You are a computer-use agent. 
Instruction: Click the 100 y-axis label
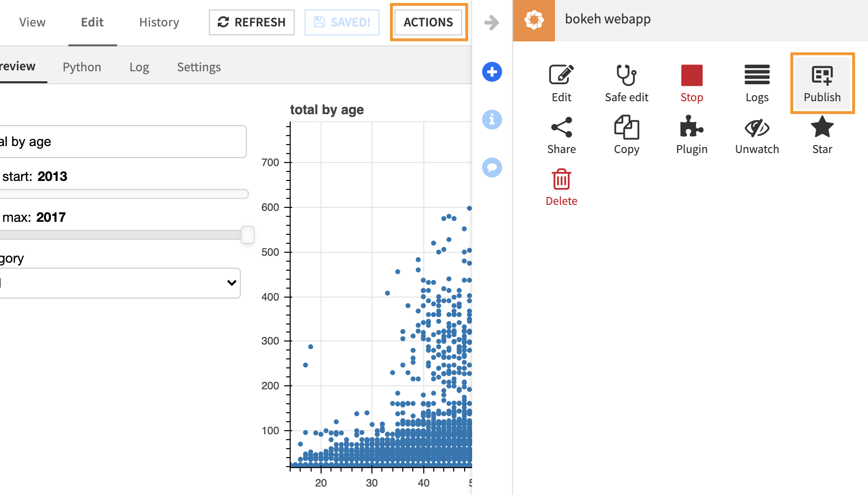[x=270, y=431]
